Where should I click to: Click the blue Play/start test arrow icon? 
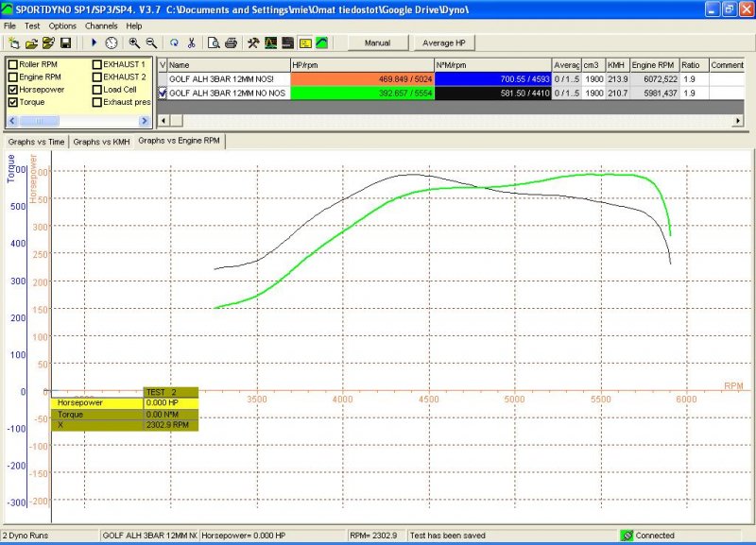[94, 43]
